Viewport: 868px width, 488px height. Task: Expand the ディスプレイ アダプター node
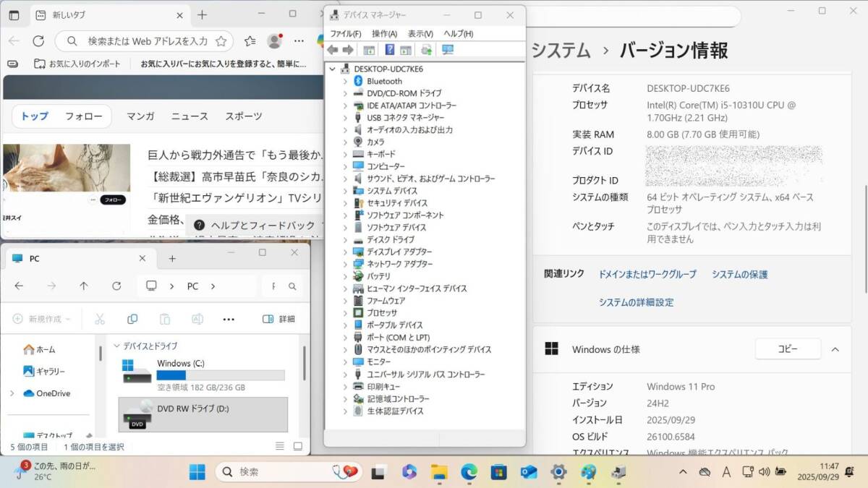(345, 252)
